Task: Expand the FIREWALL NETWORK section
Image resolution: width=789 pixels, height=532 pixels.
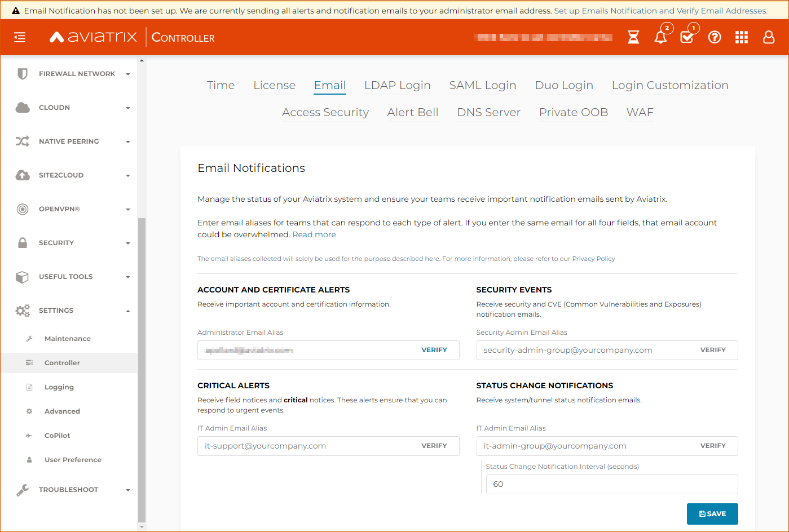Action: point(77,73)
